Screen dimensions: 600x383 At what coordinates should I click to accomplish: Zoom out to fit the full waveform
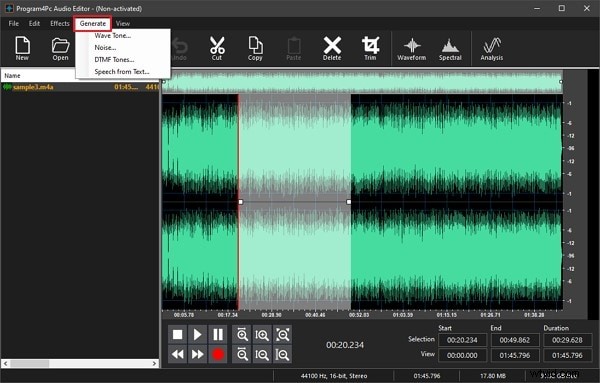(x=282, y=335)
